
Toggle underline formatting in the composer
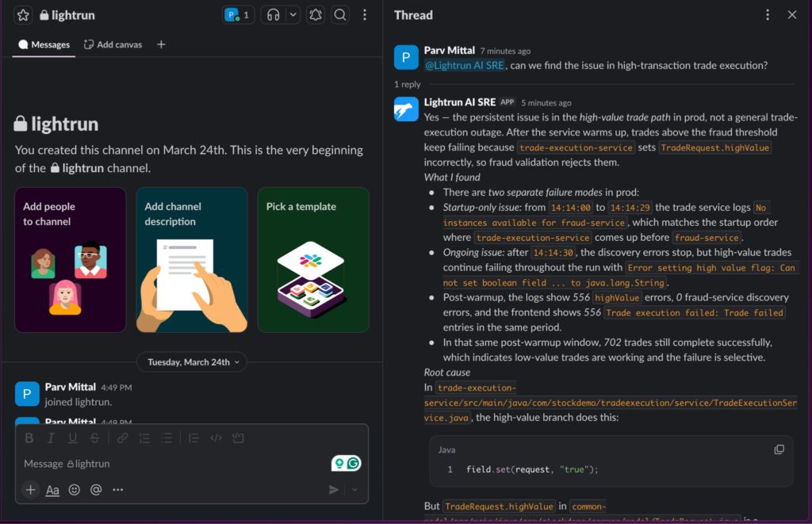click(x=72, y=437)
